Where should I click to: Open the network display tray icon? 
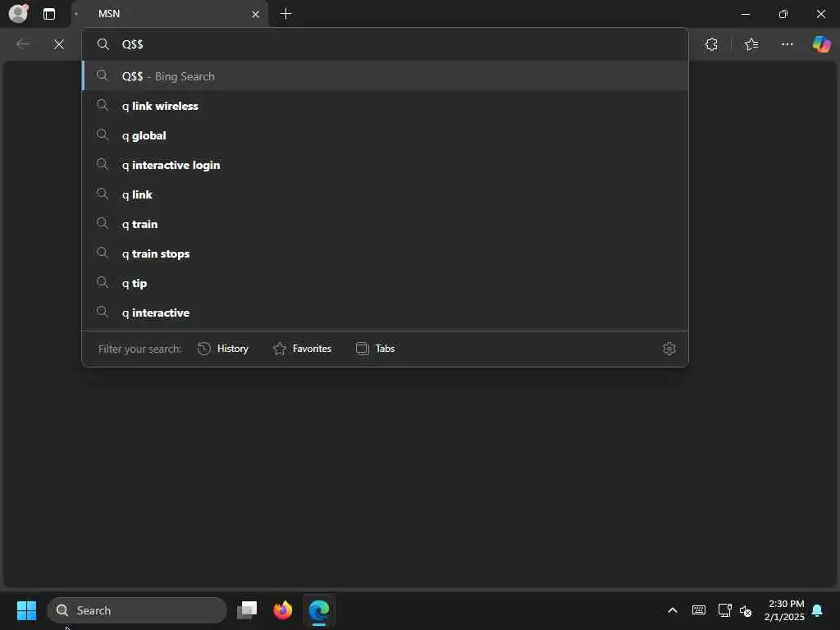click(724, 610)
